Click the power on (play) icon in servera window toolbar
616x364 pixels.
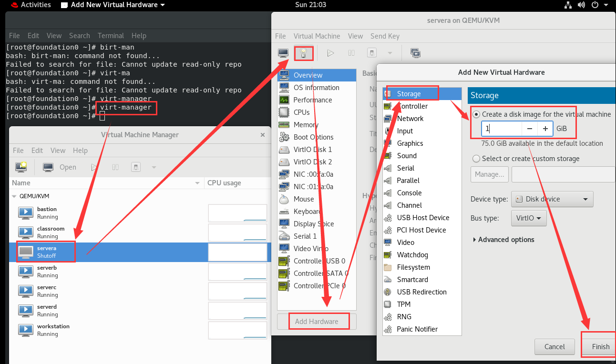coord(330,53)
